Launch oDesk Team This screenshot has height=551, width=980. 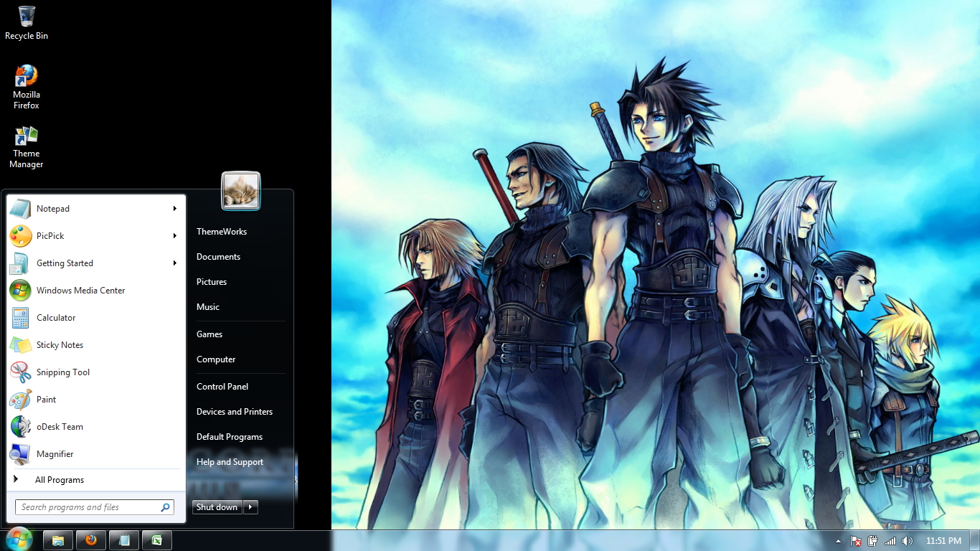pyautogui.click(x=60, y=427)
